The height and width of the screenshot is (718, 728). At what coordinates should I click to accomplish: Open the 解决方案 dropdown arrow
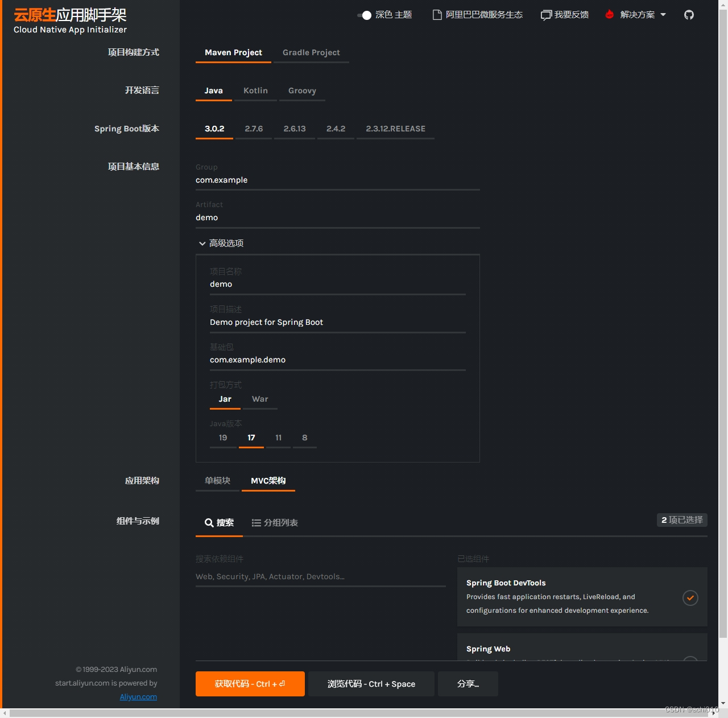click(663, 15)
